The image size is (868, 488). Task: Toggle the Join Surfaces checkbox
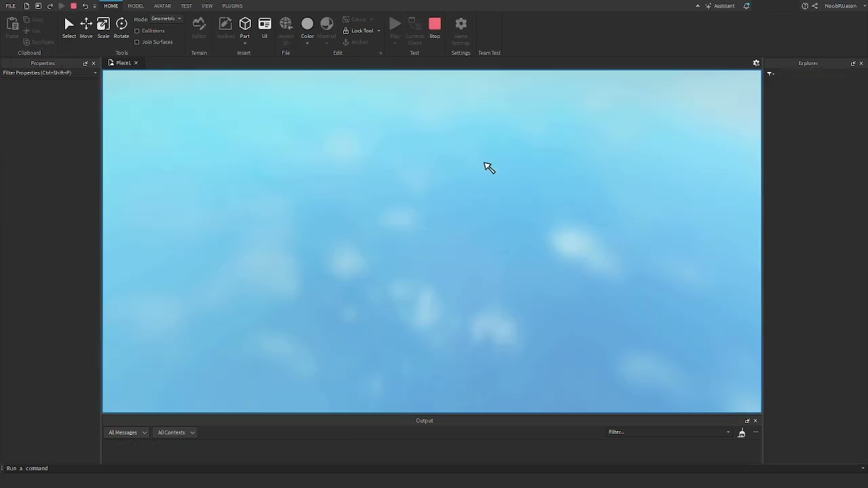point(137,42)
